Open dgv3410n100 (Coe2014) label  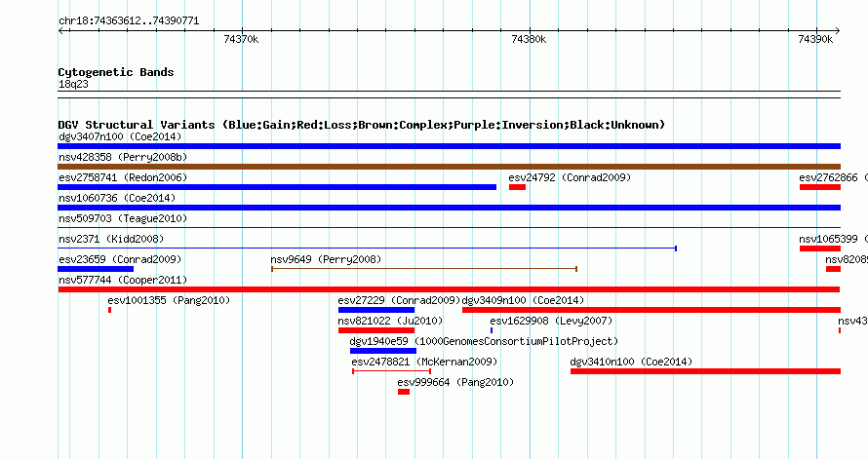[631, 362]
